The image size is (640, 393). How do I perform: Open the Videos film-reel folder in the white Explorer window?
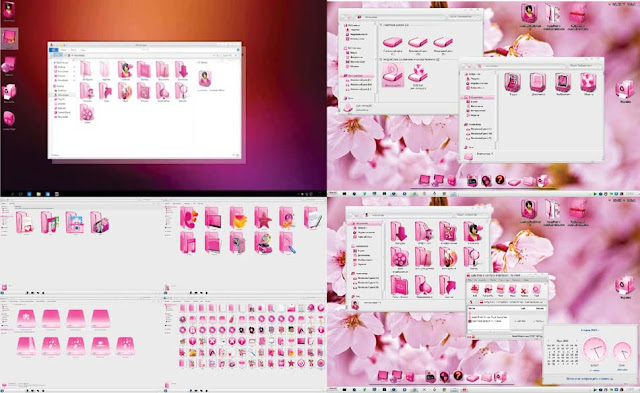pyautogui.click(x=87, y=113)
